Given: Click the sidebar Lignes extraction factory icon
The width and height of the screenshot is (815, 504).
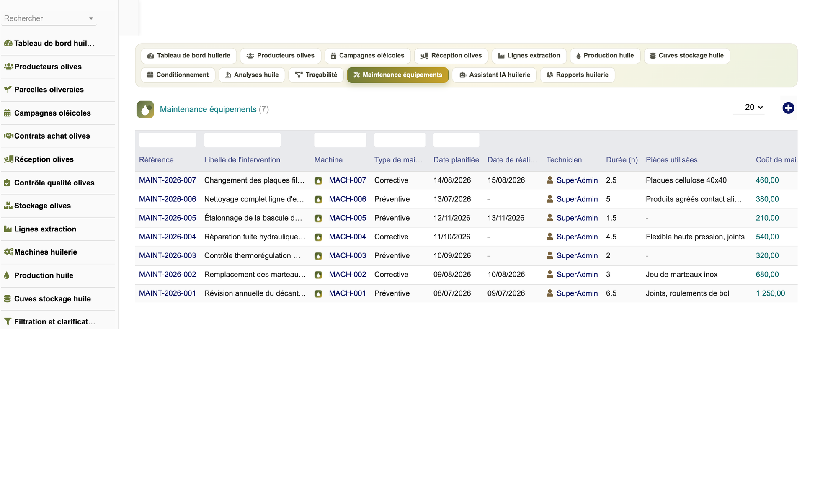Looking at the screenshot, I should point(8,229).
